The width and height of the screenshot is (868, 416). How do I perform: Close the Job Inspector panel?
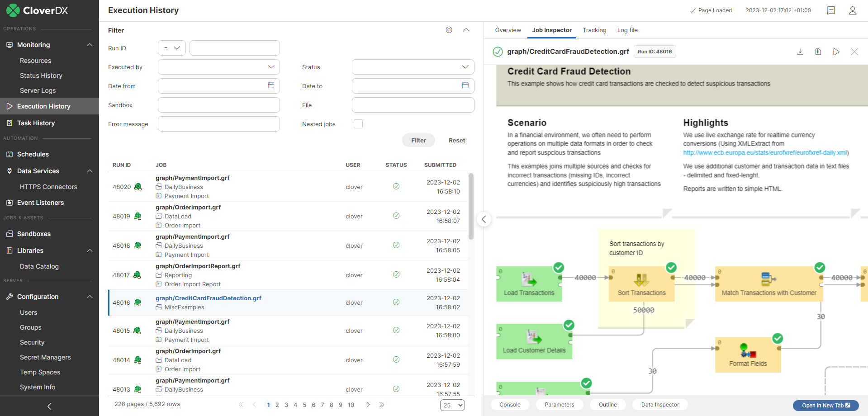coord(854,52)
